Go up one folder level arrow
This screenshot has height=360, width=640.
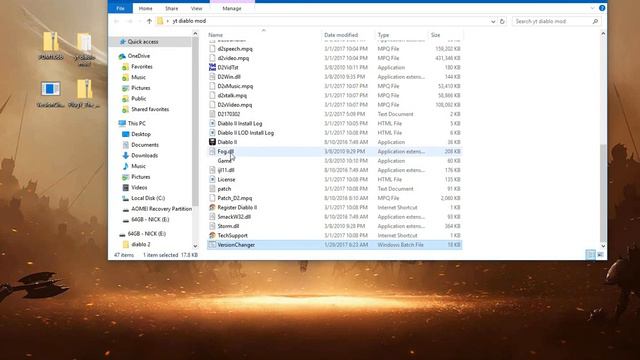tap(149, 21)
